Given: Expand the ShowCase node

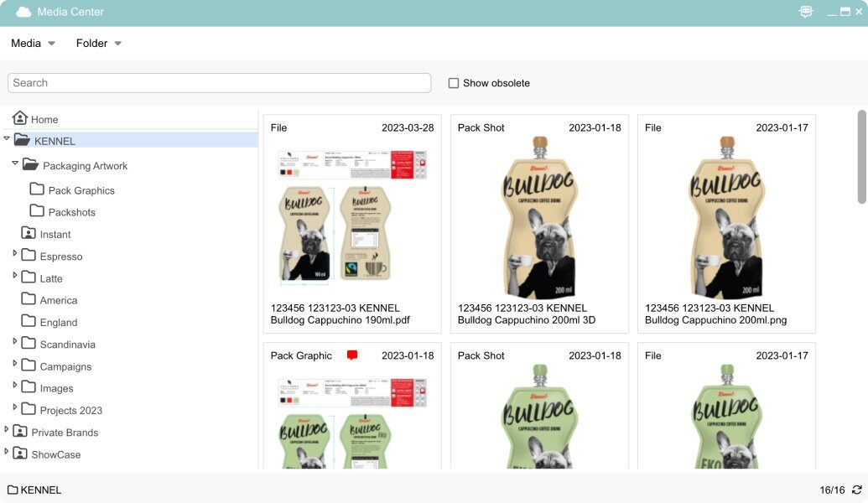Looking at the screenshot, I should point(7,451).
